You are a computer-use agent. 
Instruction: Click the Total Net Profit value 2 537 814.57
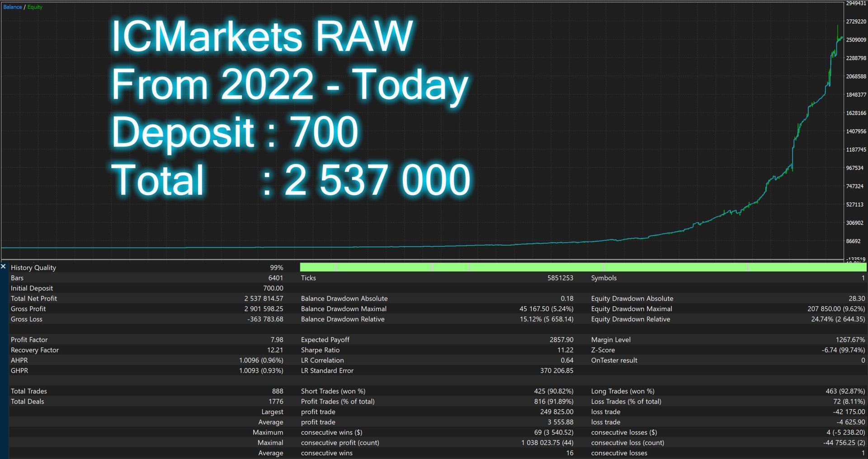[264, 299]
